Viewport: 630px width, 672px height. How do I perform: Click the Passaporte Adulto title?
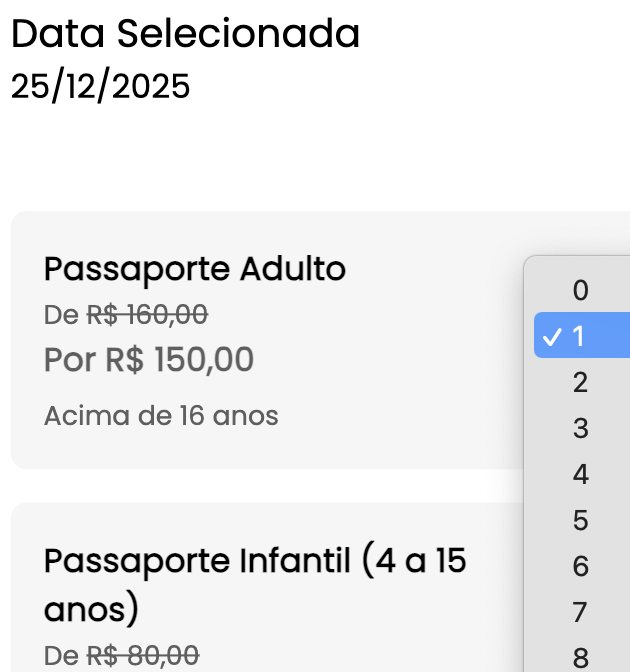tap(195, 269)
